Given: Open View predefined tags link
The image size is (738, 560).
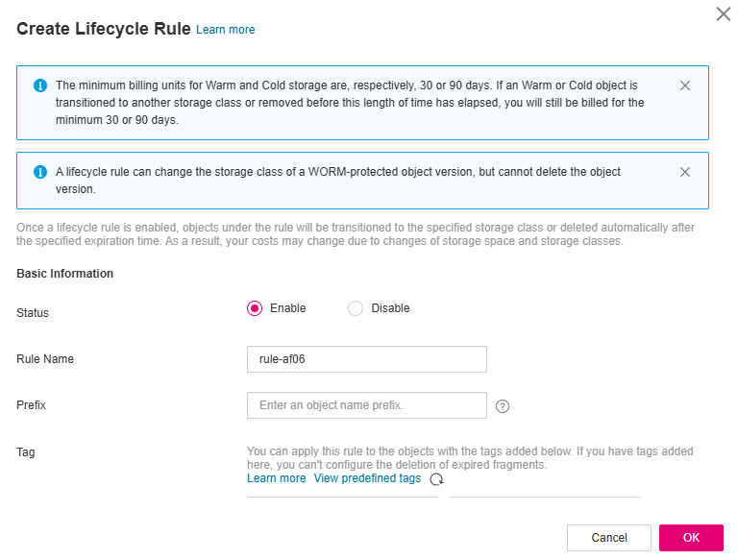Looking at the screenshot, I should pos(367,478).
